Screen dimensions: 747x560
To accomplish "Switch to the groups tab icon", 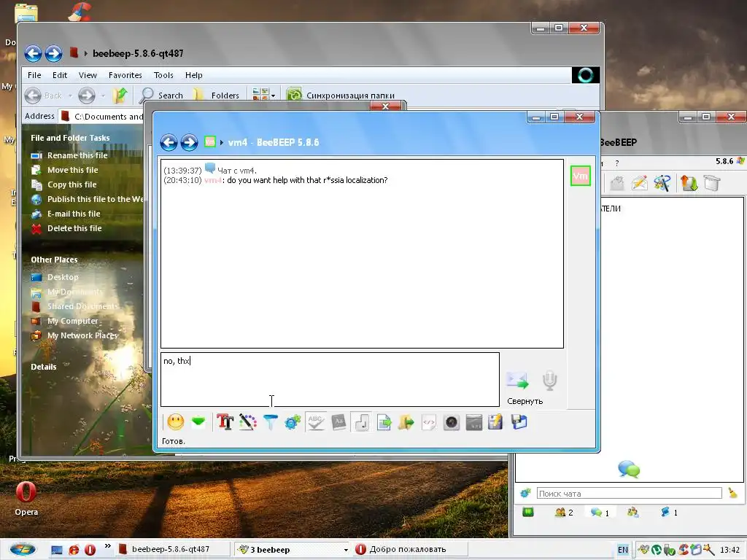I will 633,513.
